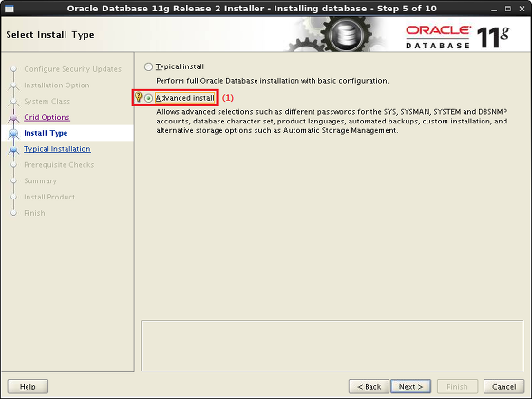Open the window menu icon in title bar

tap(9, 9)
